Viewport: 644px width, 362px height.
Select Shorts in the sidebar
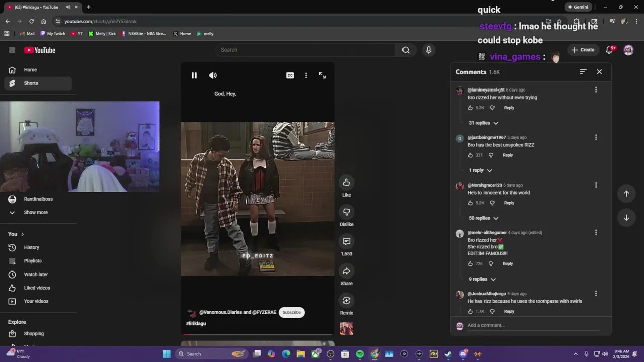(x=38, y=83)
